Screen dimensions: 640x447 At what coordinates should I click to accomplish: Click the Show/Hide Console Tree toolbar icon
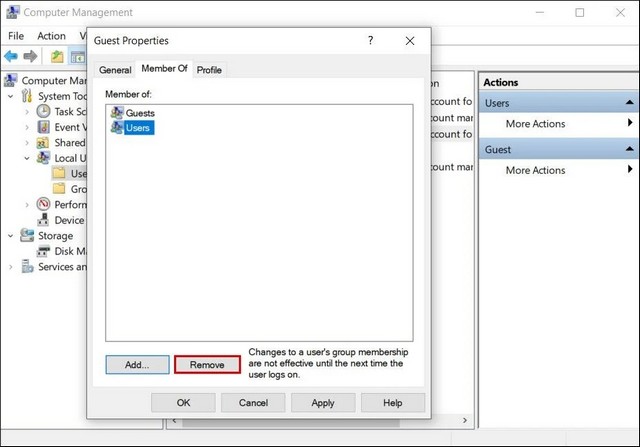(x=78, y=57)
